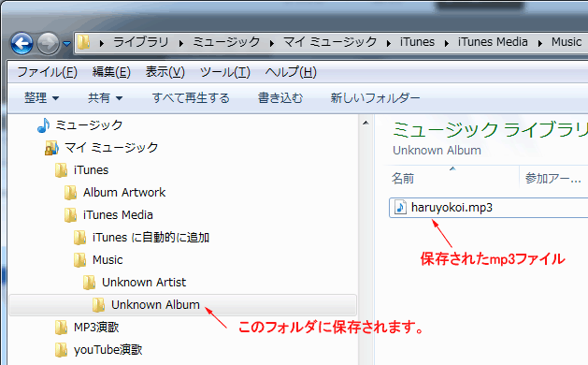
Task: Click the grayed Forward arrow button
Action: [48, 44]
